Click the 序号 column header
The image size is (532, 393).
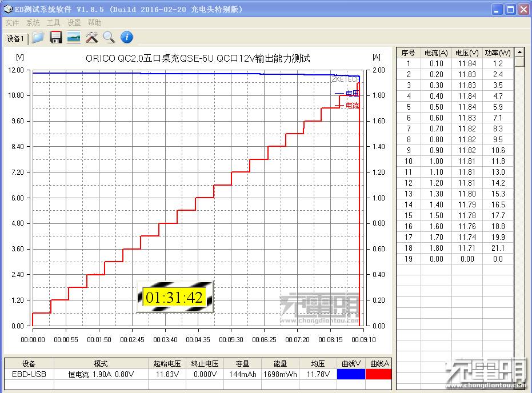point(408,53)
